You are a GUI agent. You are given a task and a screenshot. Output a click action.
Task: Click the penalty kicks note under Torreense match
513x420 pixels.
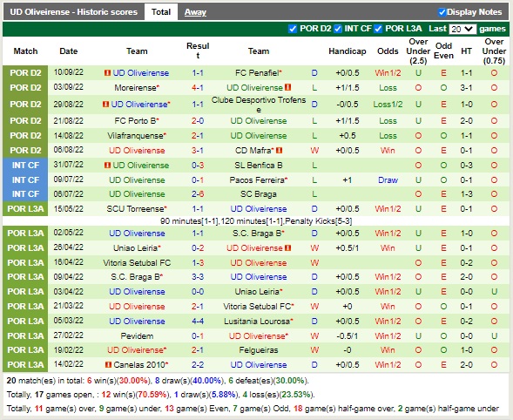(x=256, y=221)
